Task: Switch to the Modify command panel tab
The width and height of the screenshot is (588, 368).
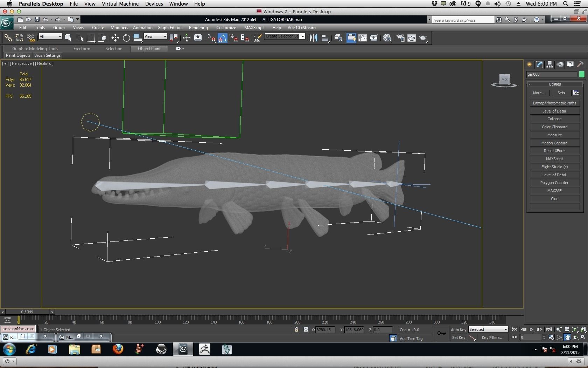Action: [539, 64]
